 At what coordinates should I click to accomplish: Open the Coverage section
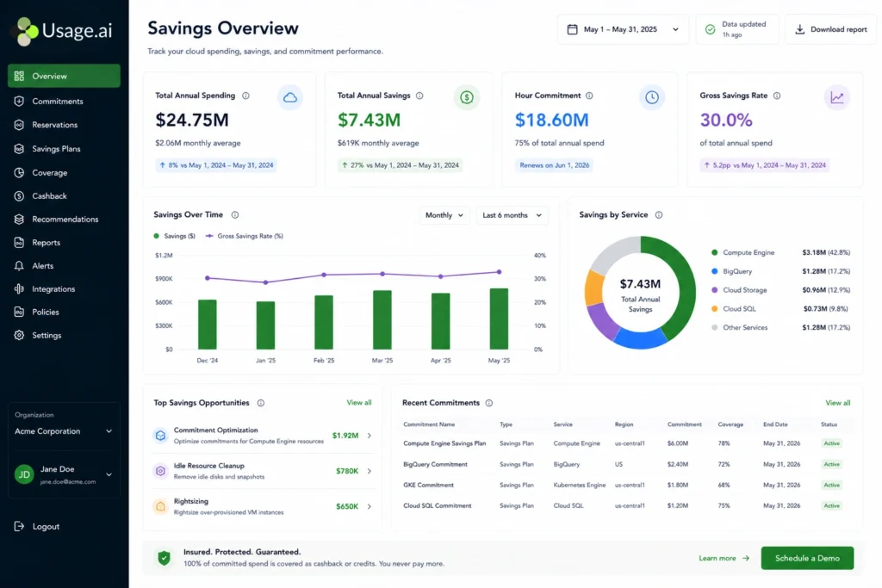coord(64,172)
